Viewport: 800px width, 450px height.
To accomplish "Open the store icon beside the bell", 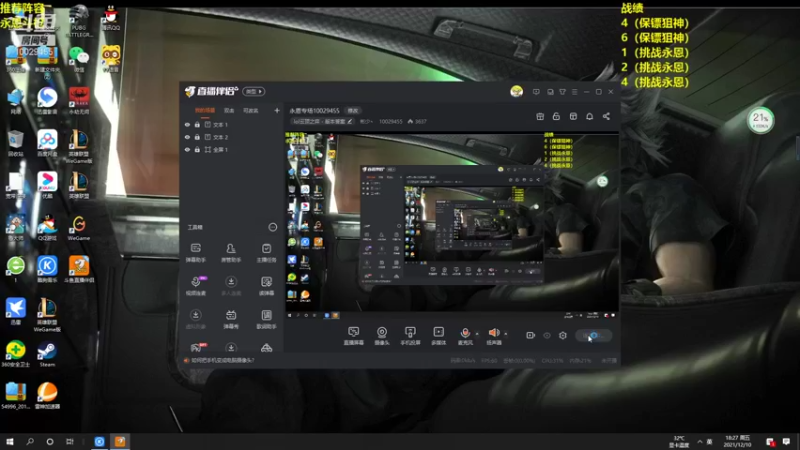I will [x=573, y=116].
